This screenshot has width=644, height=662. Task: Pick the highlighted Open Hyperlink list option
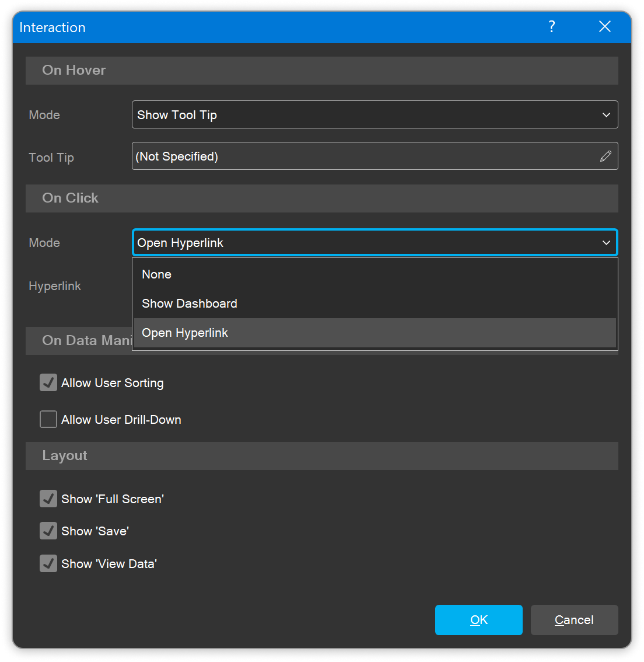[185, 333]
